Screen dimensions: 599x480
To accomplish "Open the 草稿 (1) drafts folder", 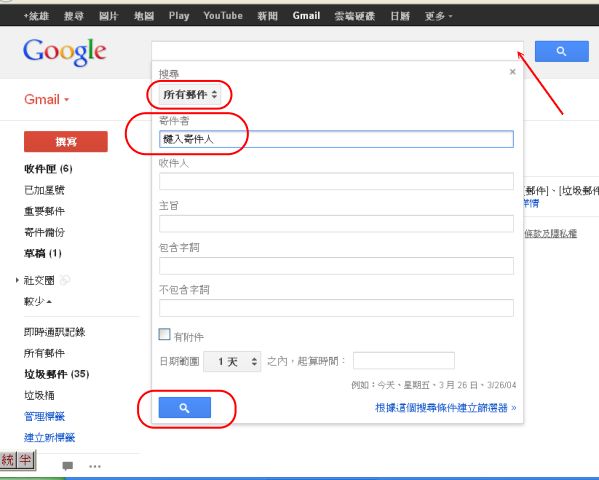I will coord(43,253).
